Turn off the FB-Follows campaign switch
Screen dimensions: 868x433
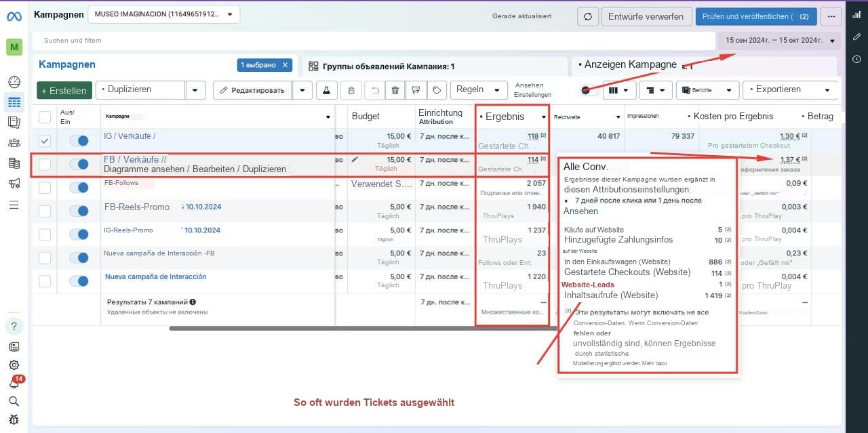[x=79, y=188]
